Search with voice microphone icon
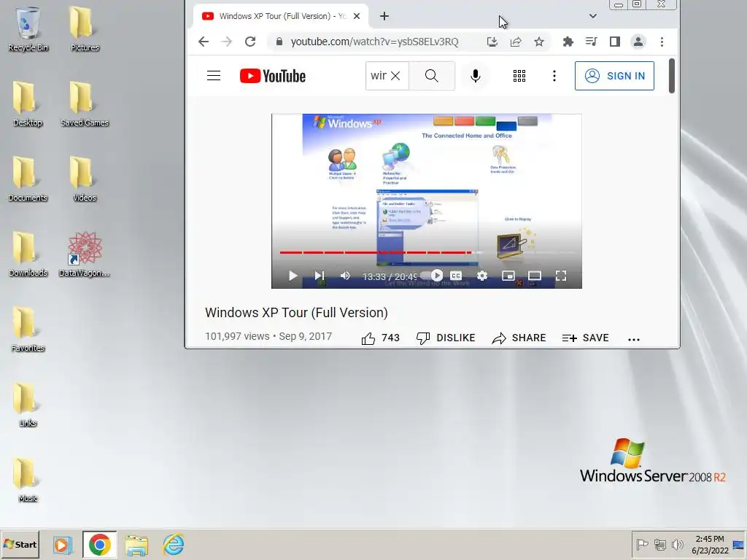 [x=475, y=76]
